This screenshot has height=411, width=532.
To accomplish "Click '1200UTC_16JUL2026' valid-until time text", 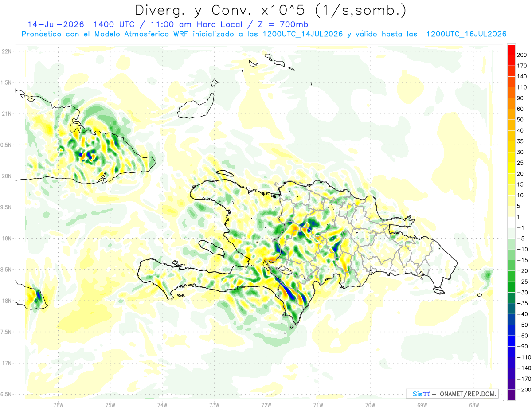I will 466,34.
